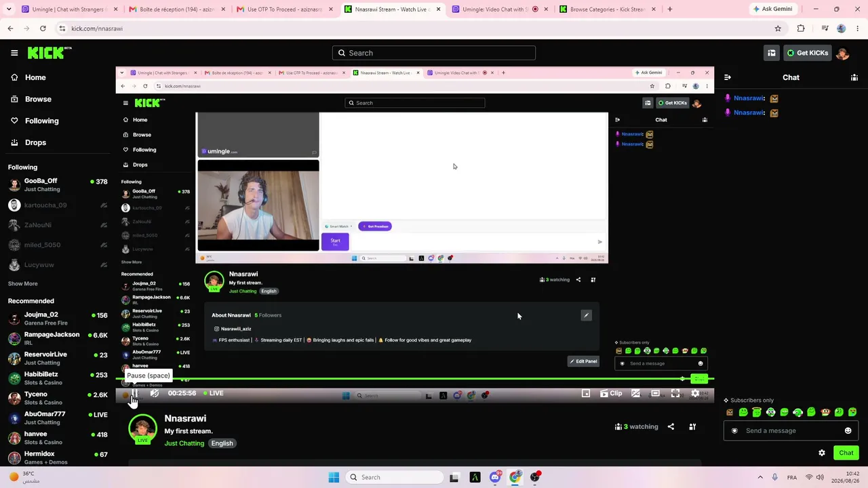Focus the Kick Search field

[x=434, y=53]
